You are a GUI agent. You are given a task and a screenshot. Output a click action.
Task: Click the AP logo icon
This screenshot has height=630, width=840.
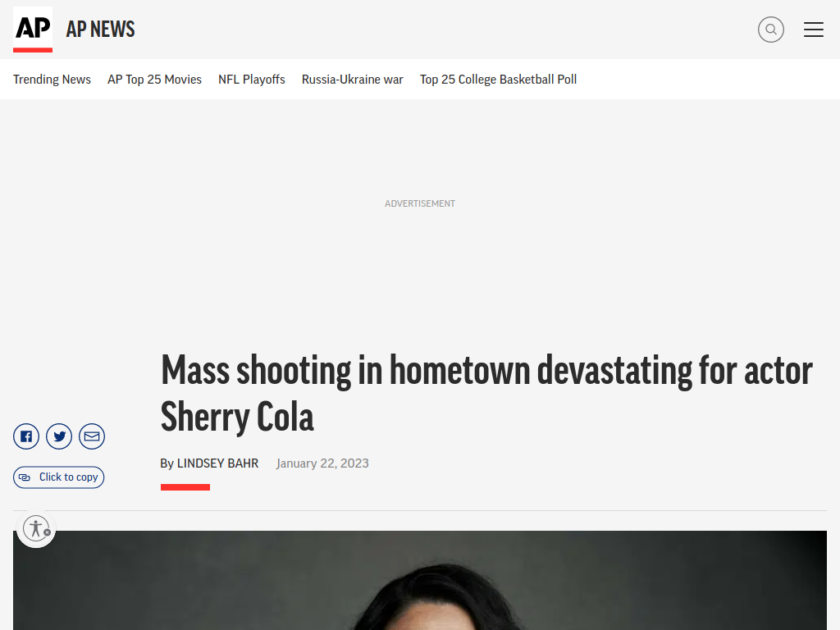tap(33, 30)
